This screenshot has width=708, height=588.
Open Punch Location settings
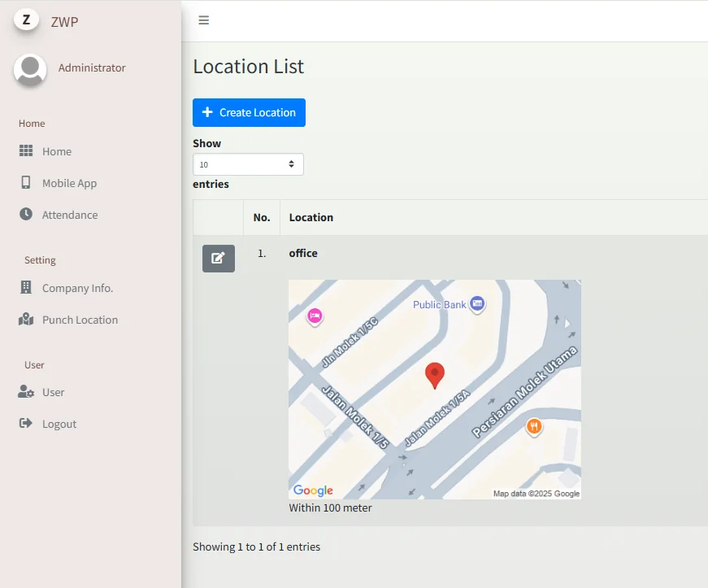click(x=80, y=320)
